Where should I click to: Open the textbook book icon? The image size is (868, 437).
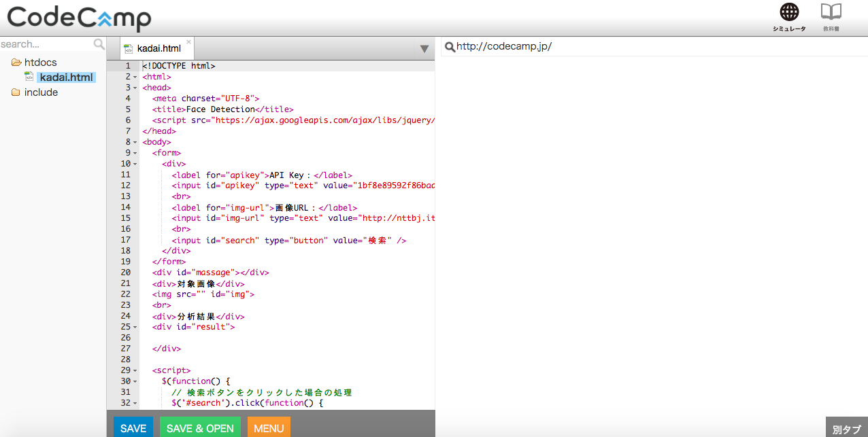pos(831,12)
